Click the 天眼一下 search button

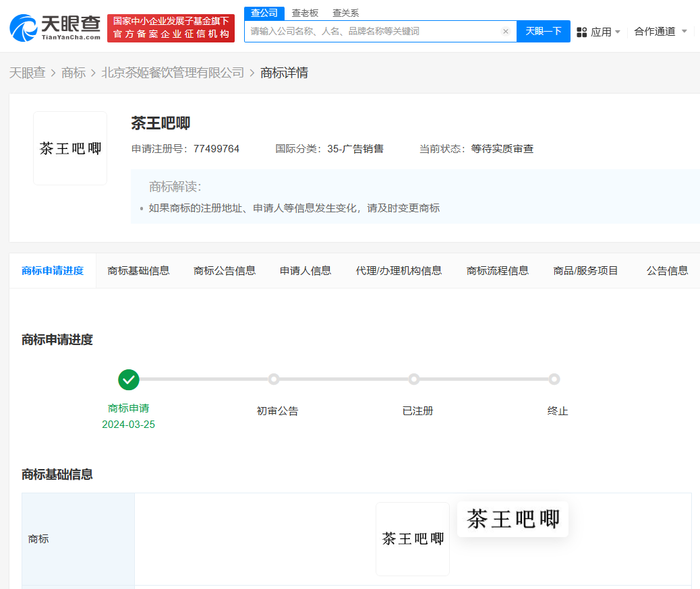point(544,31)
